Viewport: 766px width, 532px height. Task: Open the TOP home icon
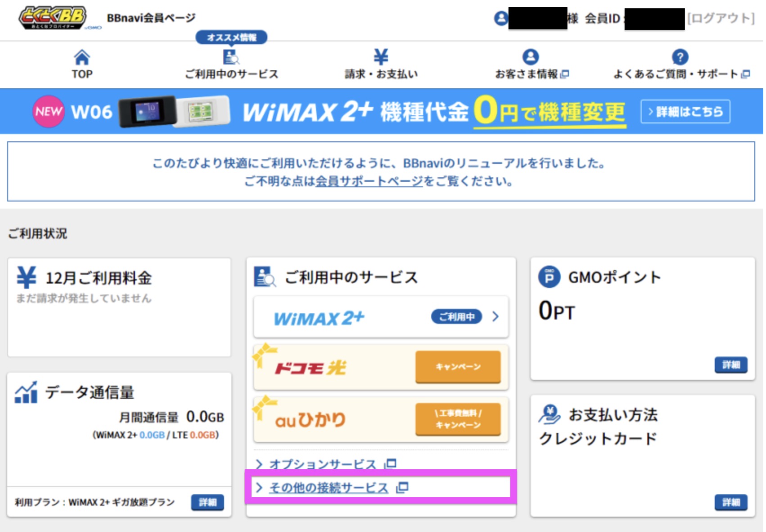tap(82, 58)
